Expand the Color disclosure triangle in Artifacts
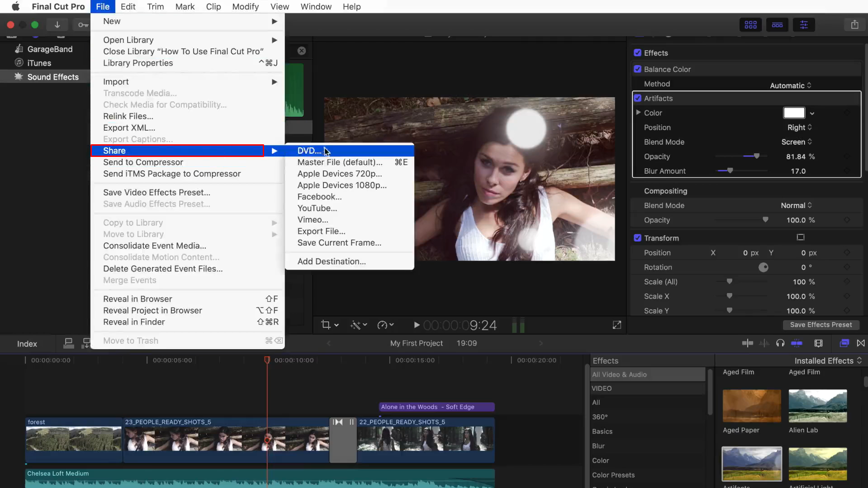 [x=639, y=113]
